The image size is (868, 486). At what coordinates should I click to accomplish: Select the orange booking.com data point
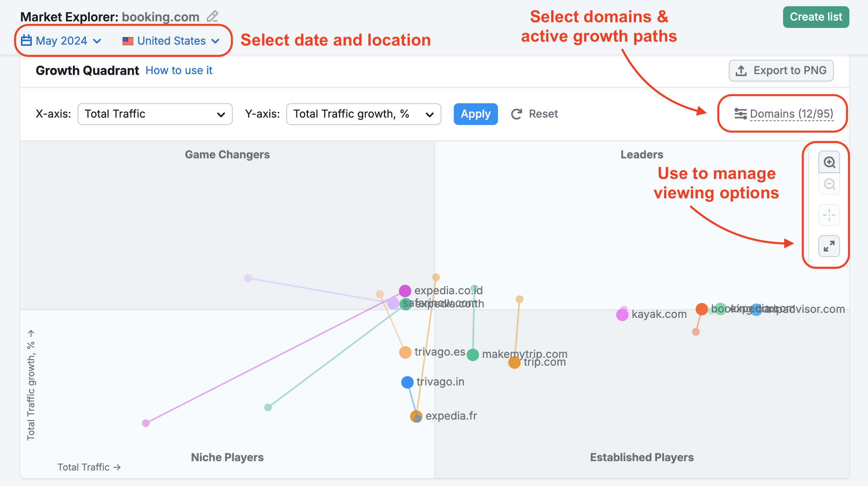pyautogui.click(x=702, y=309)
